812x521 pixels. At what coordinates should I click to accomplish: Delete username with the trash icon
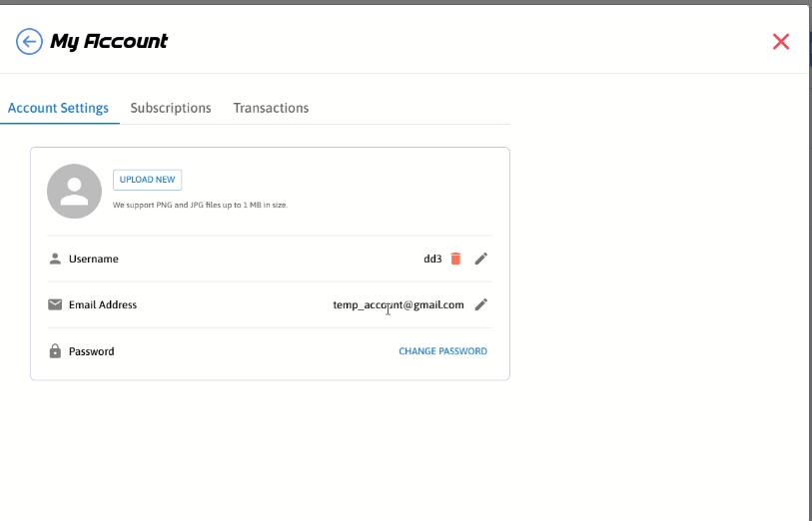point(455,259)
